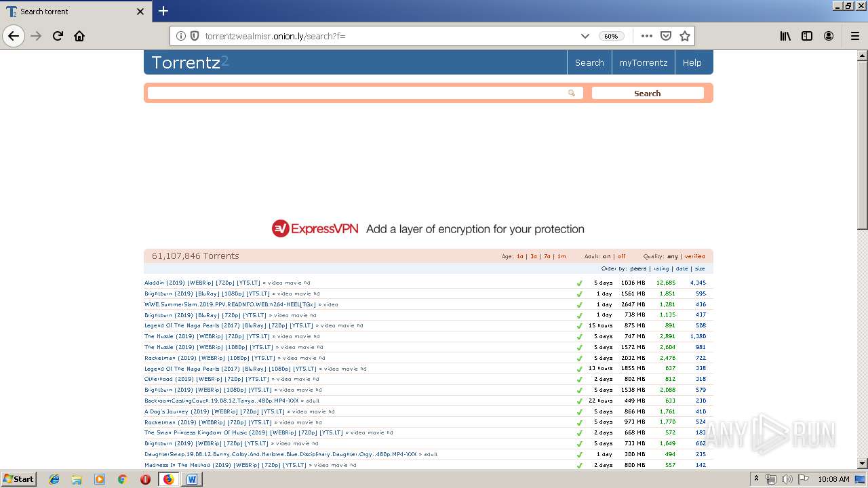Turn the Adult filter off
Screen dimensions: 868x488
(621, 256)
